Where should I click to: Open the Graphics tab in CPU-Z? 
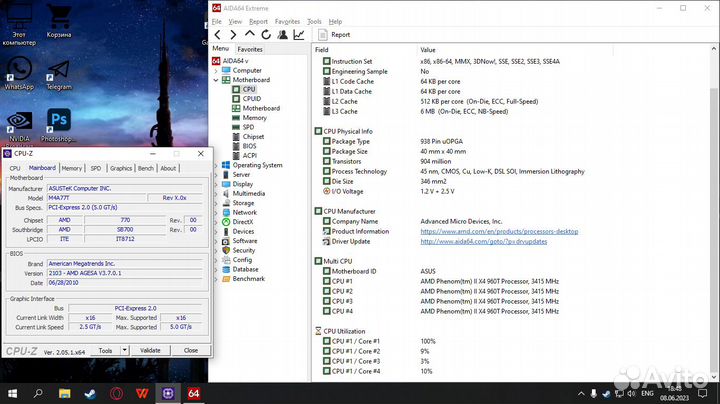121,168
